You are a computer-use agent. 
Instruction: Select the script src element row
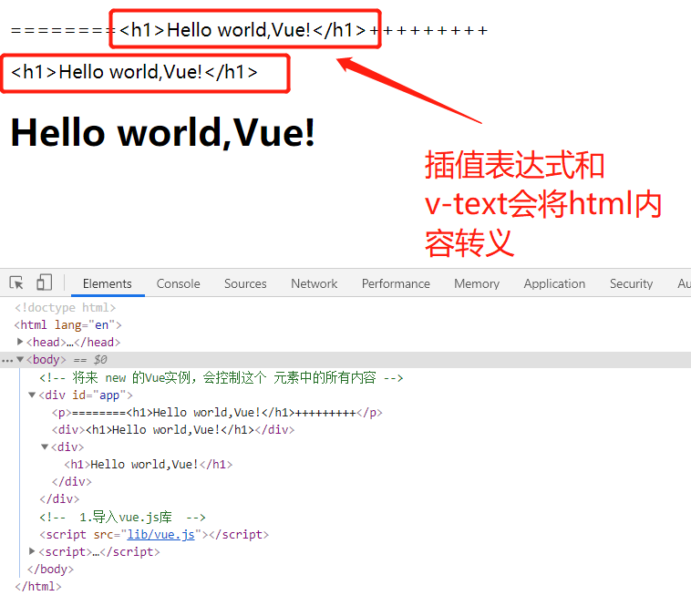point(154,535)
